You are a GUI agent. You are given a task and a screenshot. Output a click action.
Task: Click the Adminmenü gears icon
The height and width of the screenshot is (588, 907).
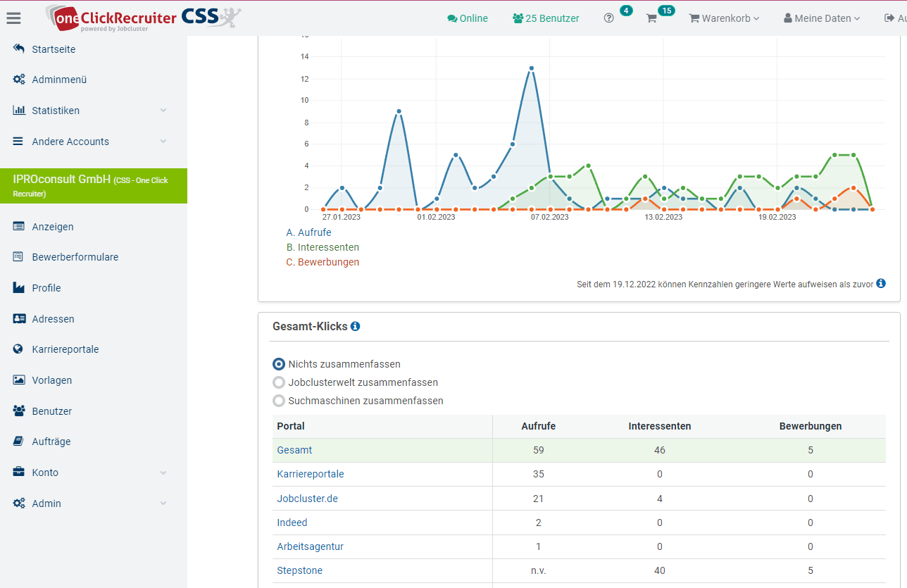tap(19, 80)
